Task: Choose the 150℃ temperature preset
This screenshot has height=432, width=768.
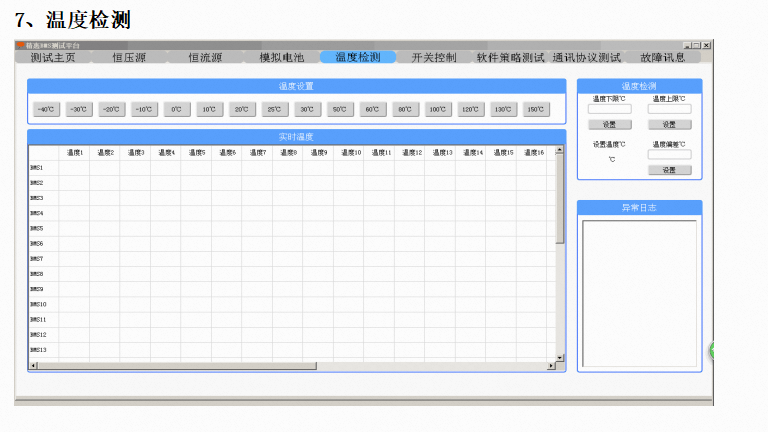Action: 535,109
